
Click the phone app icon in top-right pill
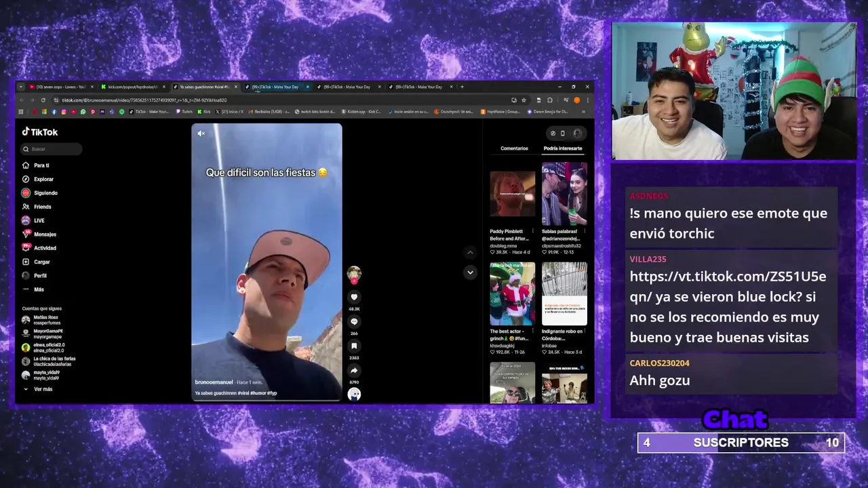point(562,134)
